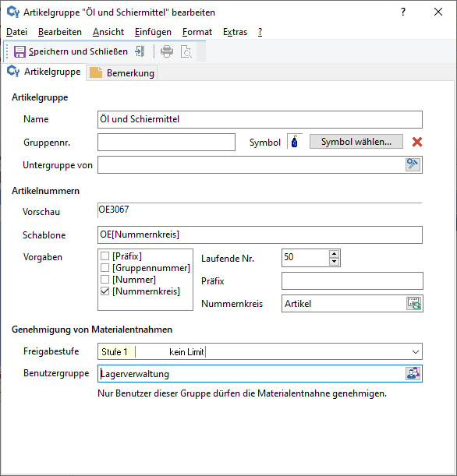The image size is (457, 476).
Task: Uncheck the [Nummernkreis] checkbox
Action: click(105, 291)
